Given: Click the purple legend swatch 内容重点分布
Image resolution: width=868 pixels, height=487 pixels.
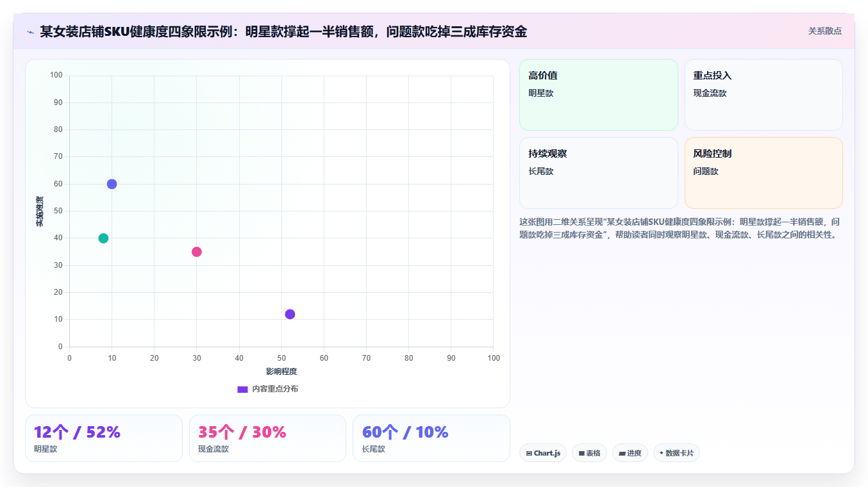Looking at the screenshot, I should click(x=242, y=389).
